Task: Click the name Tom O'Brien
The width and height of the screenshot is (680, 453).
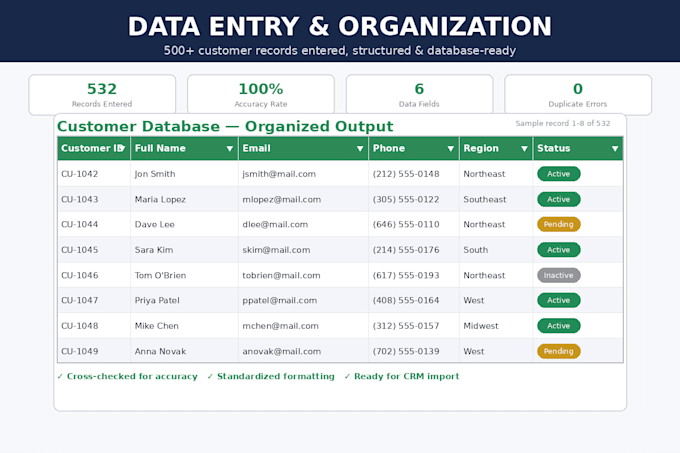Action: pos(160,275)
